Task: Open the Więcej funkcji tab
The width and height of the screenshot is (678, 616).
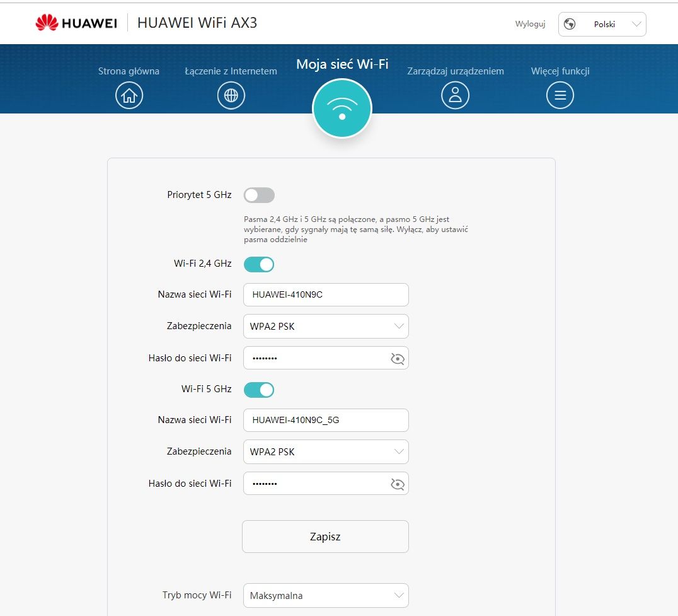Action: tap(560, 71)
